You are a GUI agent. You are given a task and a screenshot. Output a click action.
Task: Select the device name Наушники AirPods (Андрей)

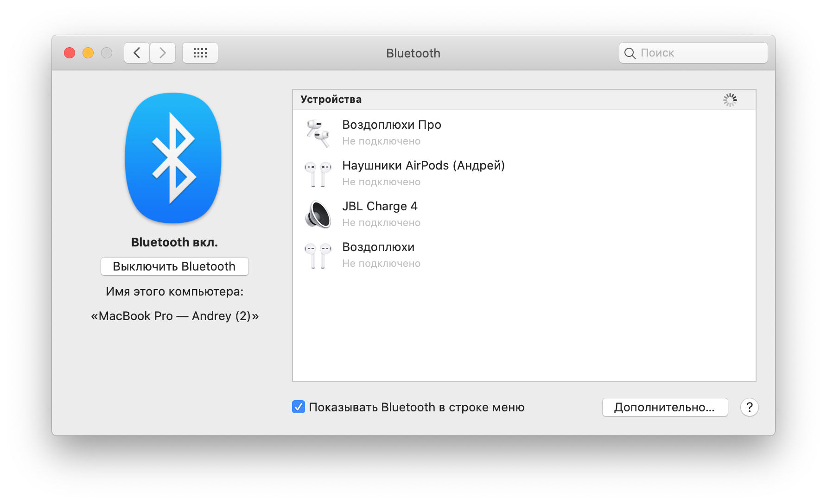[423, 165]
